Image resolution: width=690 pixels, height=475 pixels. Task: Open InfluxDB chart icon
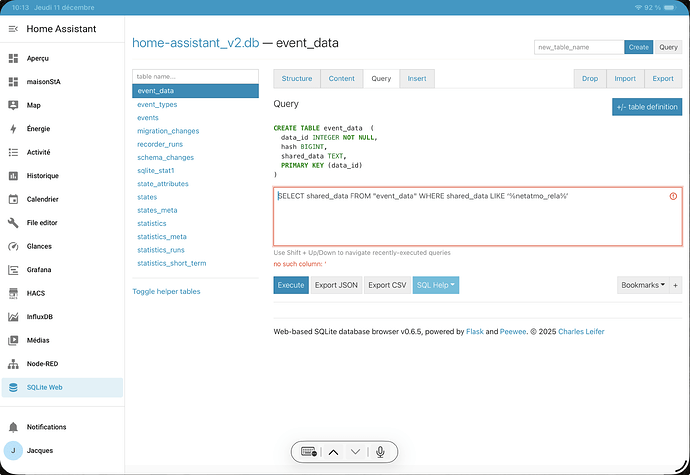pyautogui.click(x=13, y=317)
